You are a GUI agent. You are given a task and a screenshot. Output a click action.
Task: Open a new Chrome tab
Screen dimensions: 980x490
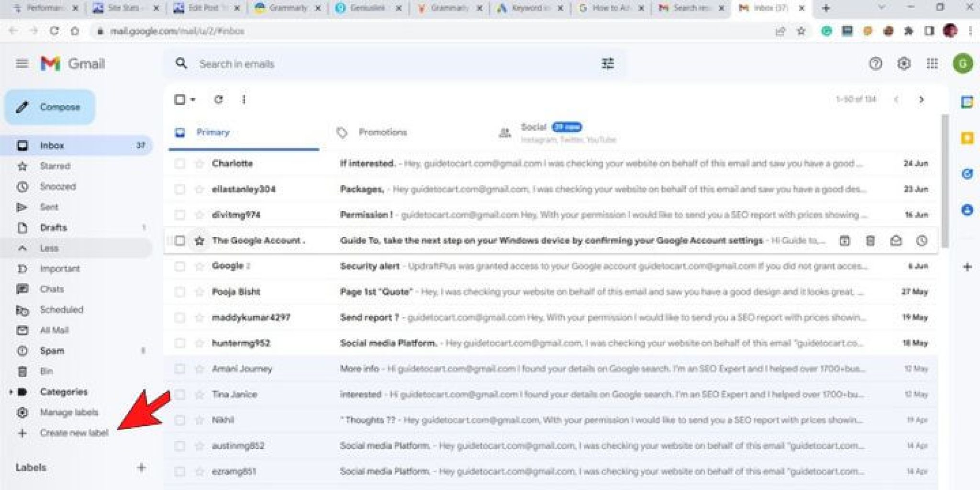click(x=826, y=8)
